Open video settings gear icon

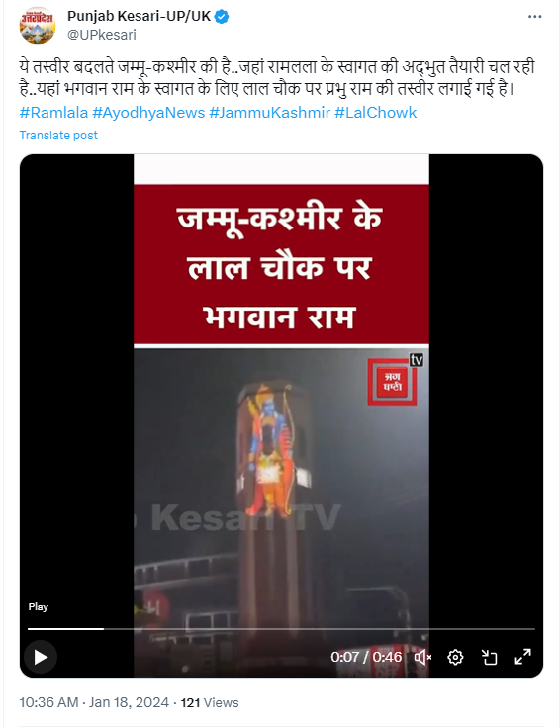[x=455, y=657]
